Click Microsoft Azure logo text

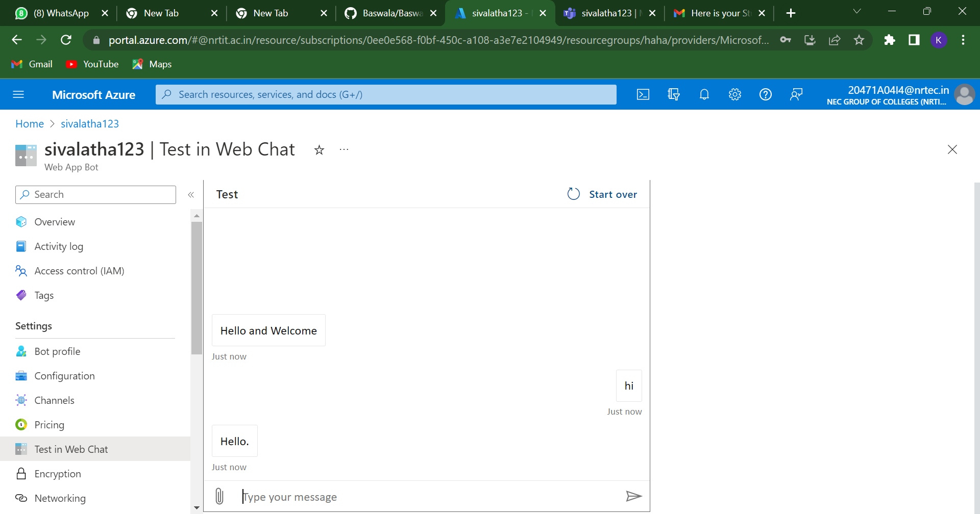(93, 95)
